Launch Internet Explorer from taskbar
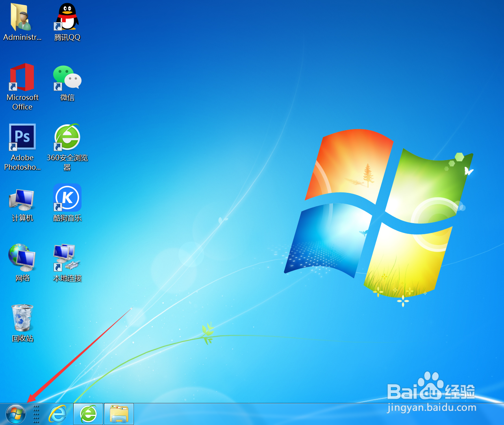The image size is (504, 425). click(x=58, y=414)
